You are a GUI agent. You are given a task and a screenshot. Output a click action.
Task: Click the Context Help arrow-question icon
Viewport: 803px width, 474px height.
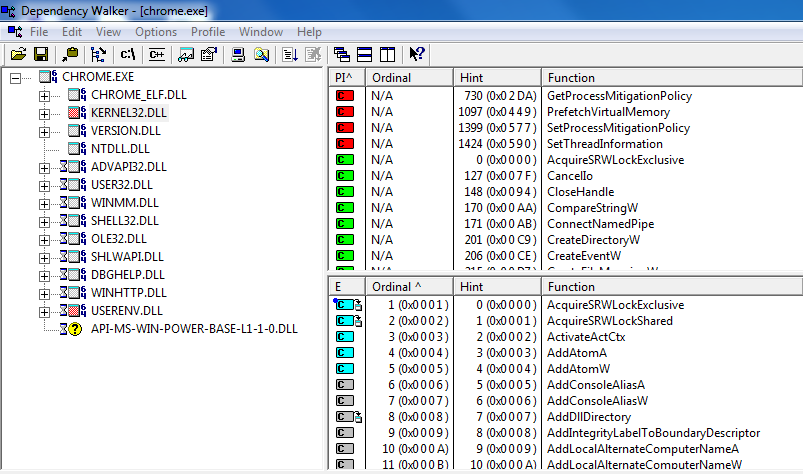click(417, 54)
